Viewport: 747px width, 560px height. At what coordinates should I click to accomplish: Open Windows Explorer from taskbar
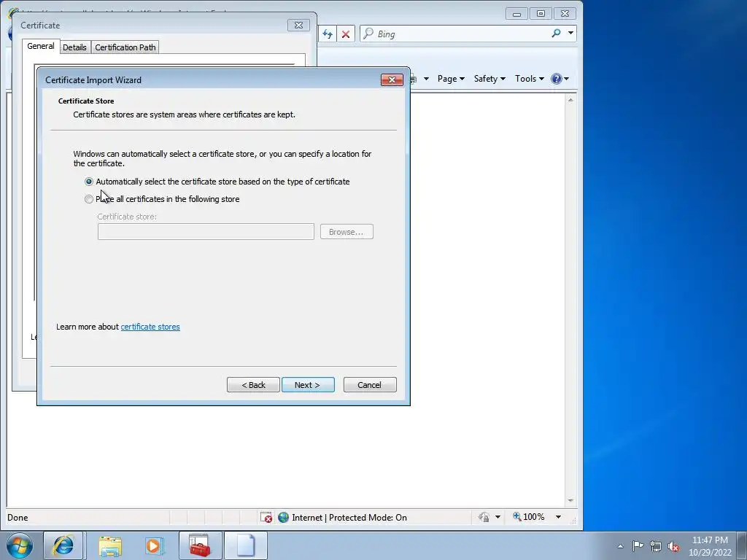[x=111, y=545]
